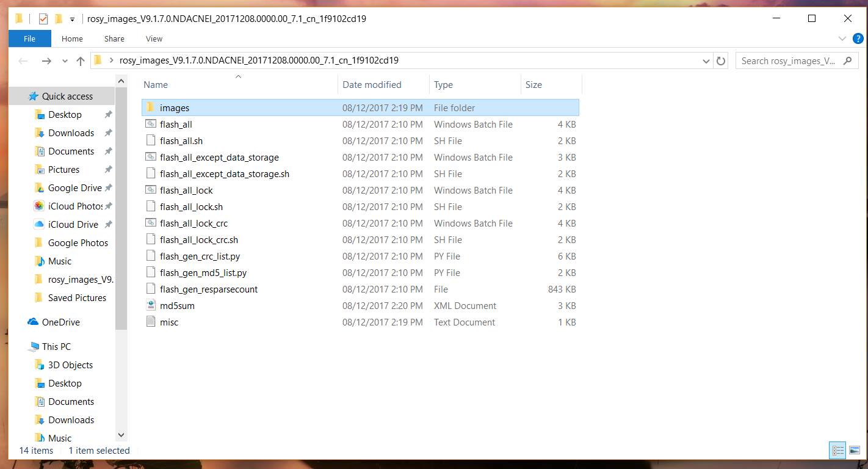The image size is (868, 469).
Task: Open the File menu
Action: (29, 38)
